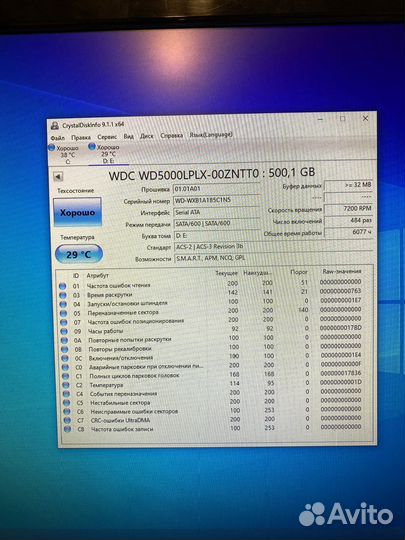
Task: Maximize the CrystalDiskInfo window
Action: click(343, 118)
